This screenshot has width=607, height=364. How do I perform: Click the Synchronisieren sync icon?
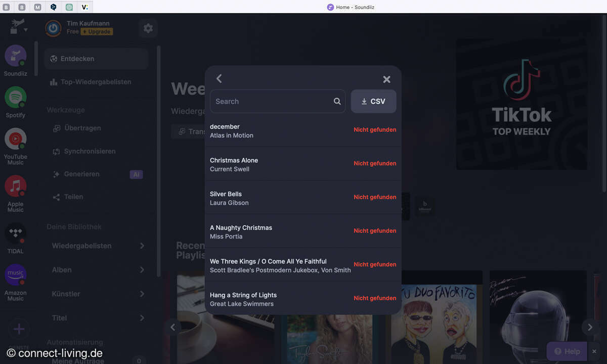coord(56,151)
